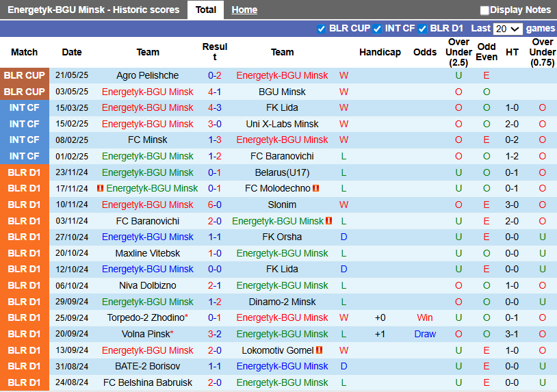
Task: Open Volna Pinsk team link
Action: point(146,334)
